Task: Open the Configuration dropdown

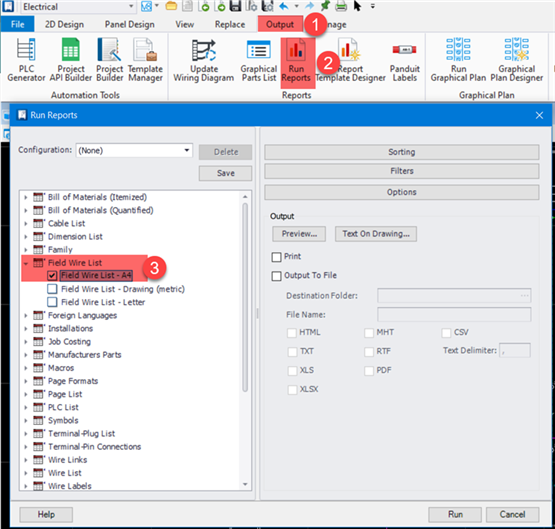Action: (x=134, y=150)
